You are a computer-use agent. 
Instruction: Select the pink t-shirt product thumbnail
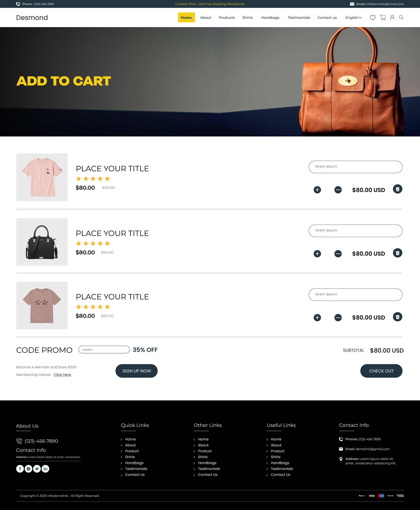pos(42,177)
